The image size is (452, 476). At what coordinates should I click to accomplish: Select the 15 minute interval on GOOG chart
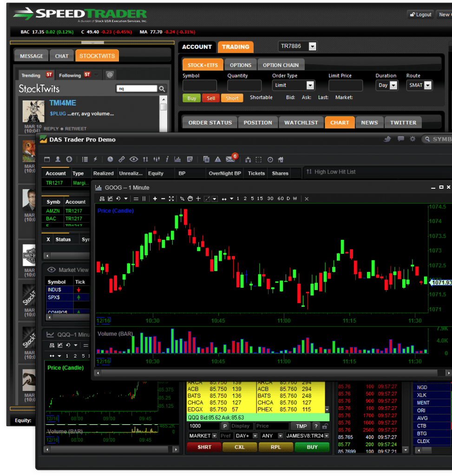[x=260, y=198]
